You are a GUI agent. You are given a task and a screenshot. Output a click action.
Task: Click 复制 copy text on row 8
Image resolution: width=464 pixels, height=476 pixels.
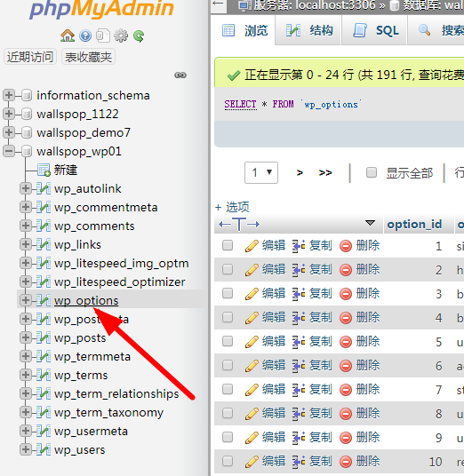point(321,414)
